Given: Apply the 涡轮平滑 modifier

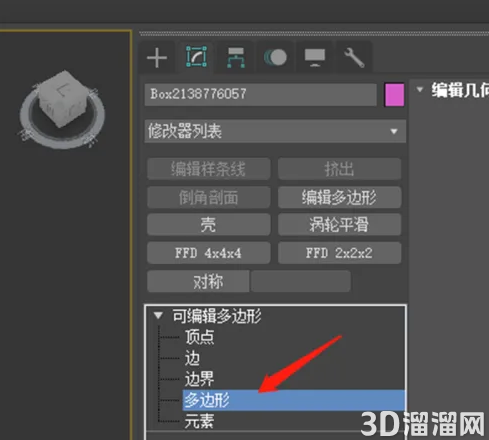Looking at the screenshot, I should pos(339,225).
